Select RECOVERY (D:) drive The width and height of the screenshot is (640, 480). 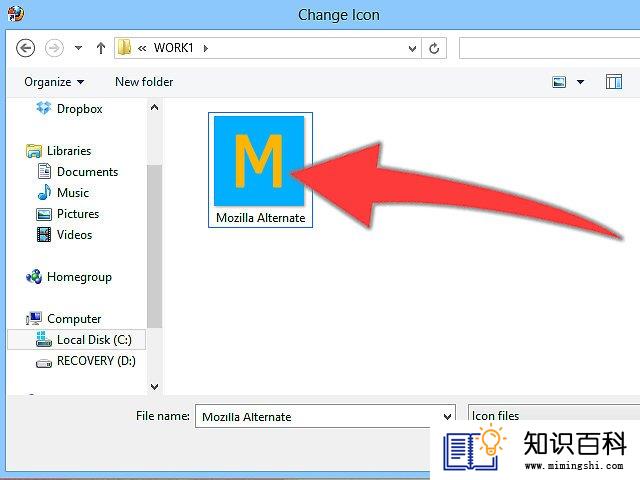96,361
